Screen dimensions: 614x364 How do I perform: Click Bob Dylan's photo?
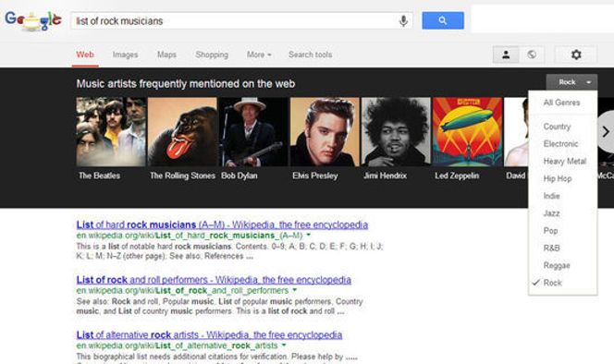pyautogui.click(x=253, y=132)
